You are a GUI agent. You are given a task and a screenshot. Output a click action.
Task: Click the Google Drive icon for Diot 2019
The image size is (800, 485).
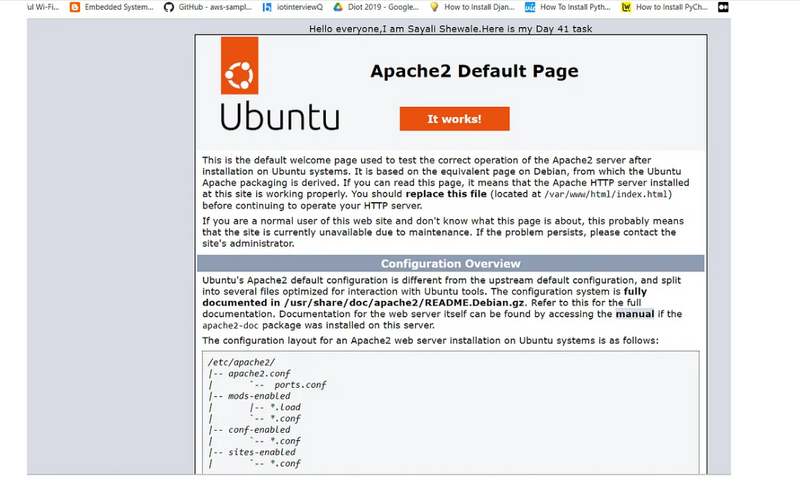[x=338, y=7]
